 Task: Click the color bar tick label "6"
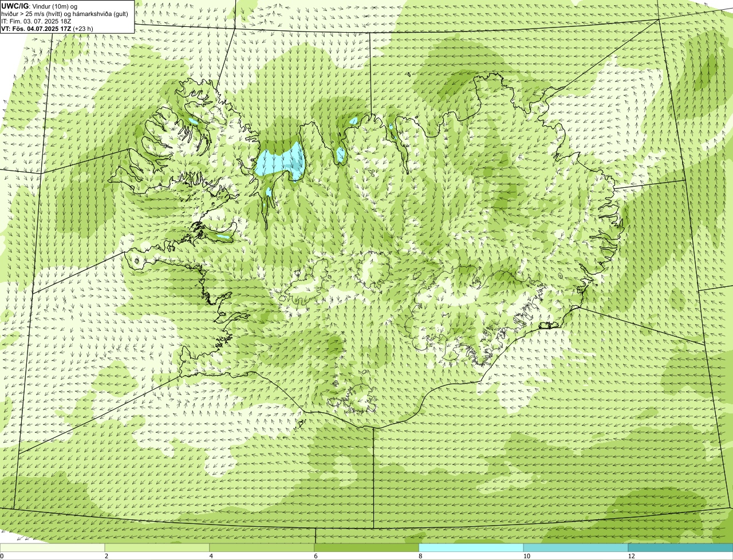click(316, 556)
